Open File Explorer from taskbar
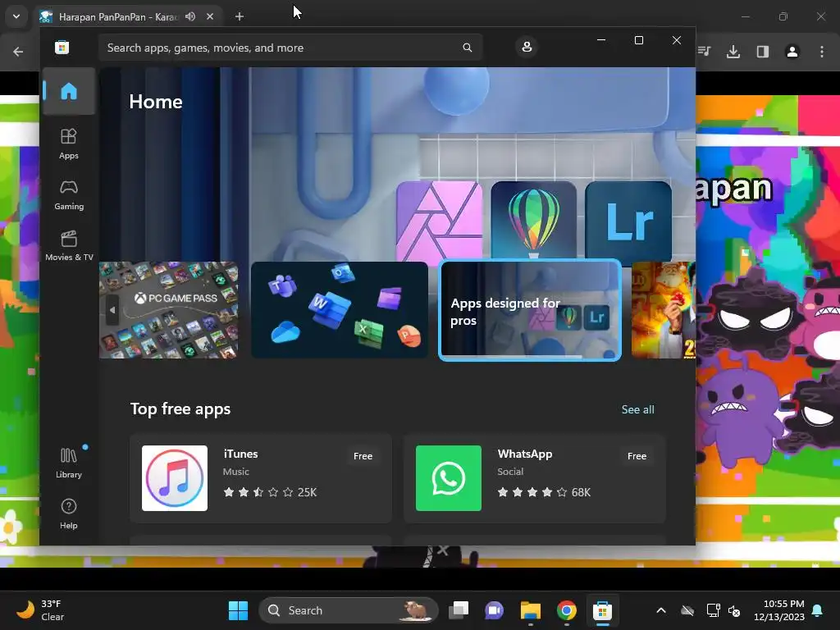840x630 pixels. pyautogui.click(x=531, y=610)
